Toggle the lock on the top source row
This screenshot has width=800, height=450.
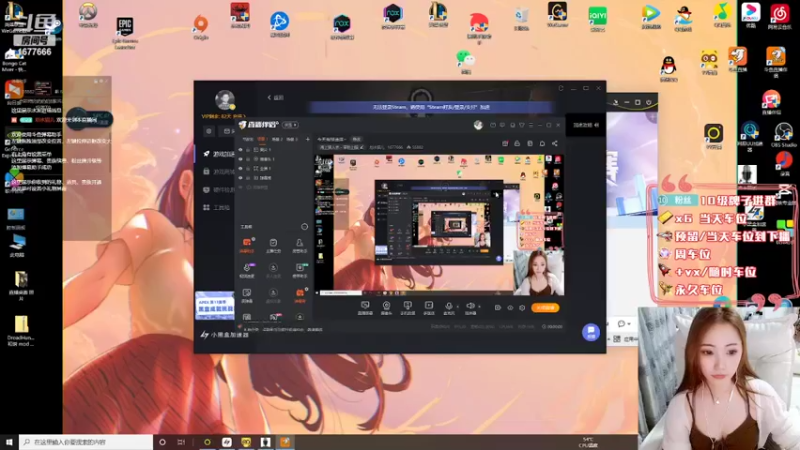pos(248,149)
